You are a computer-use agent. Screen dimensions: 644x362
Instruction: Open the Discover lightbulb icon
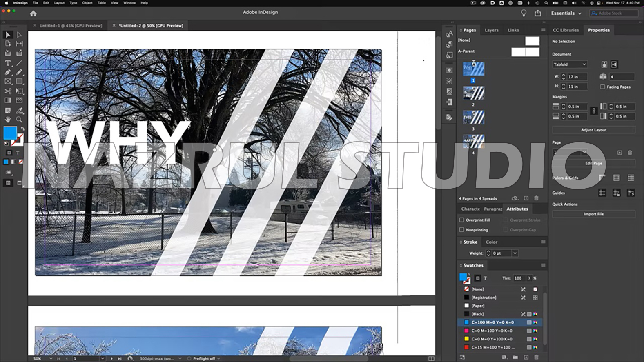pos(524,13)
